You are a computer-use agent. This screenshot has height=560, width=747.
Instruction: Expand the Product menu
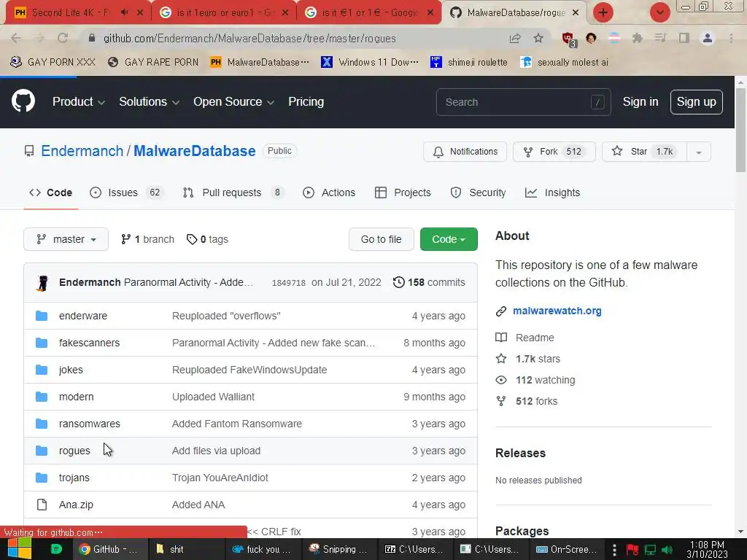click(79, 101)
